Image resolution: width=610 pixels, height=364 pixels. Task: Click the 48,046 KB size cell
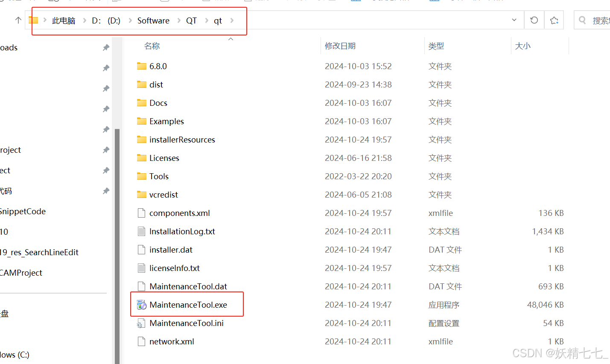click(x=545, y=305)
